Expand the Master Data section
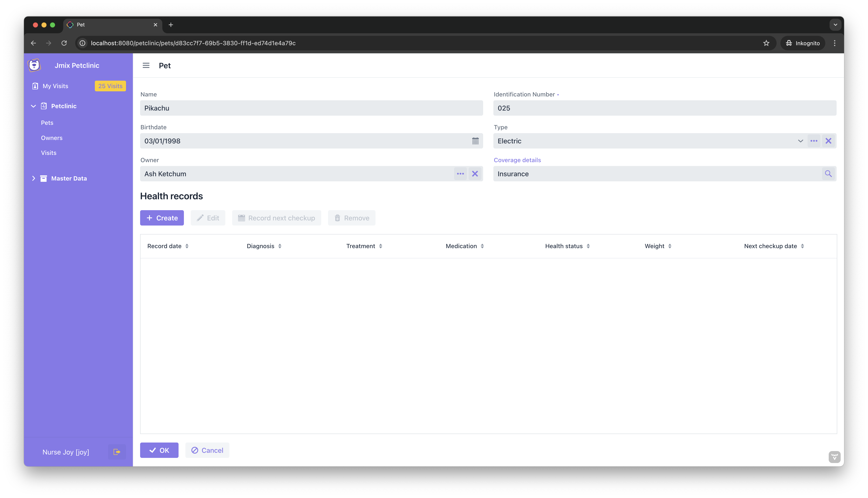868x498 pixels. point(34,178)
